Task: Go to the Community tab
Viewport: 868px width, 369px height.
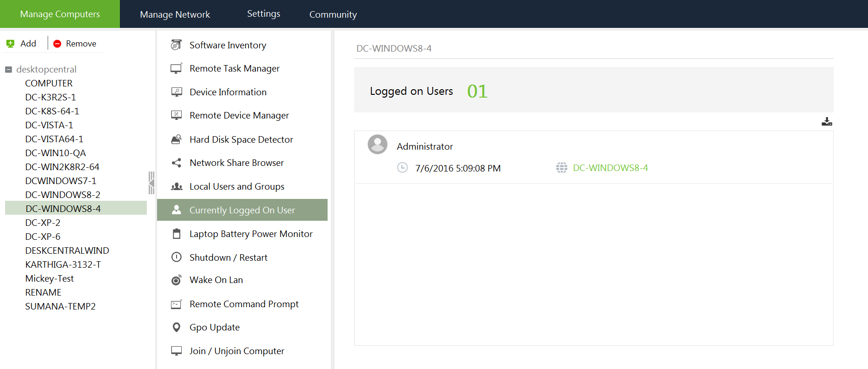Action: pos(333,14)
